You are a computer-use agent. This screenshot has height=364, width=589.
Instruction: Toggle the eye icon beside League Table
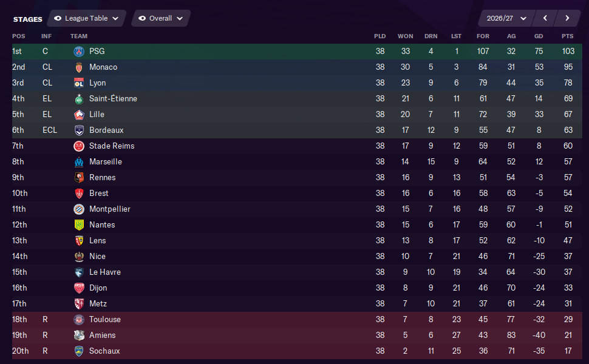pos(58,18)
